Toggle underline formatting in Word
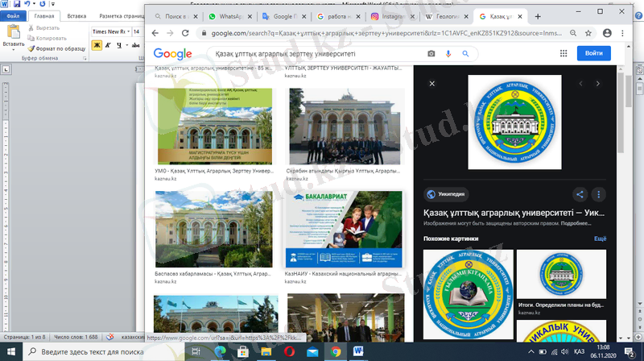Viewport: 644px width, 361px height. click(118, 45)
